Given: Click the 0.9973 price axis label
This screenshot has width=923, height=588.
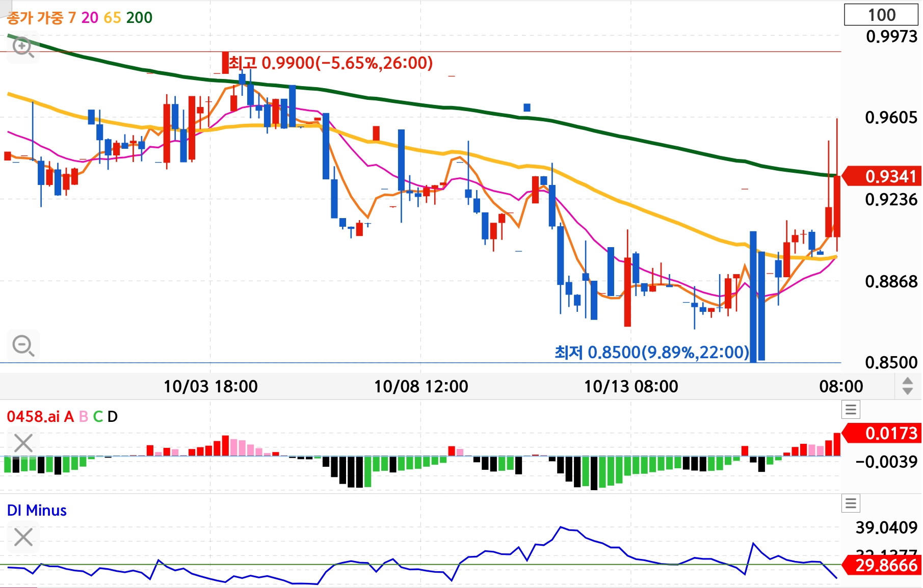Looking at the screenshot, I should point(891,36).
